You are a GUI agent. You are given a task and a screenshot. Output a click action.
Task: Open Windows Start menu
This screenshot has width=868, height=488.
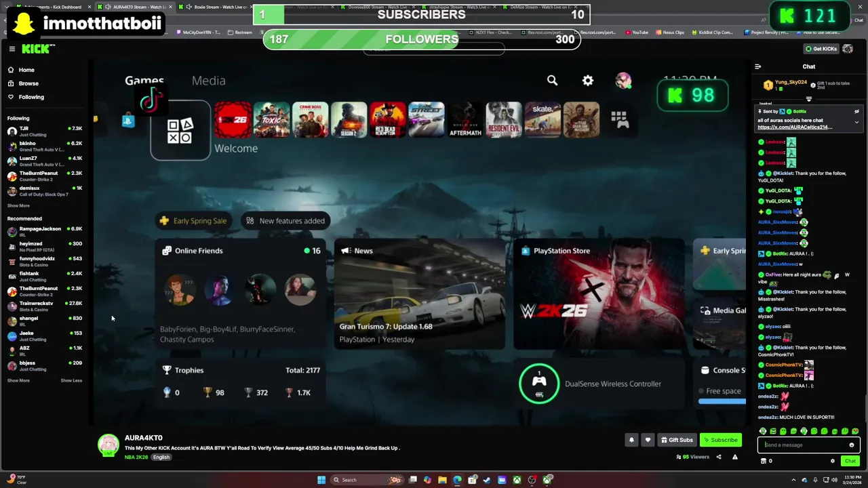(x=321, y=480)
